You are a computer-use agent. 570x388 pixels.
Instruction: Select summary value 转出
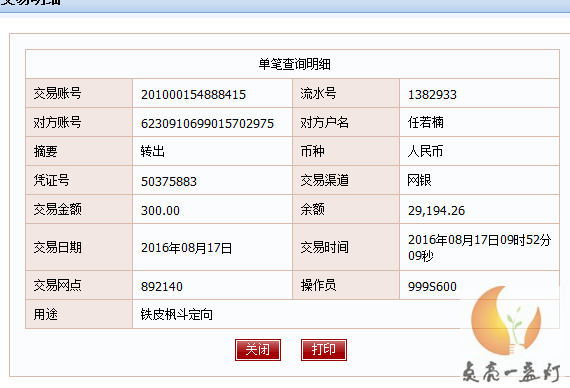point(153,151)
